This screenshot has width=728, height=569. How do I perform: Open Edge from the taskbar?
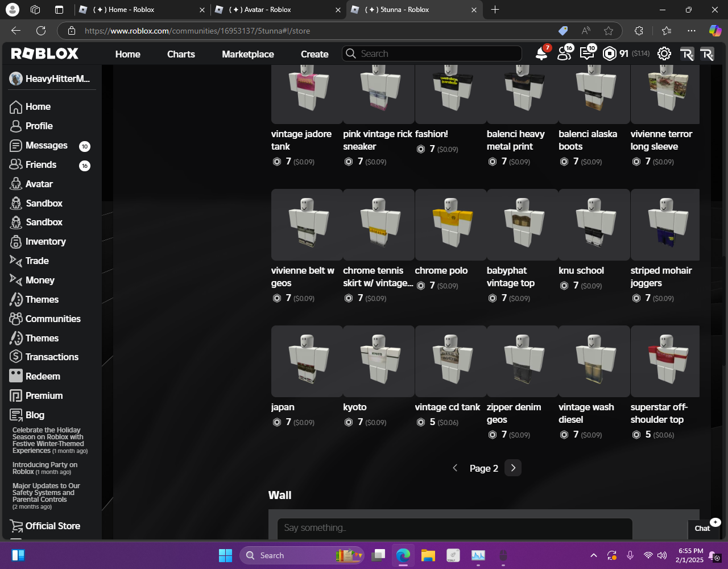(403, 555)
